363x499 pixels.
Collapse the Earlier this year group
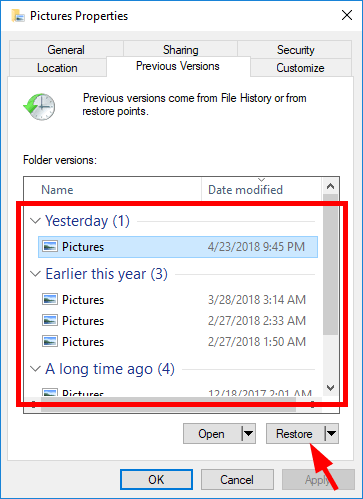(x=35, y=274)
